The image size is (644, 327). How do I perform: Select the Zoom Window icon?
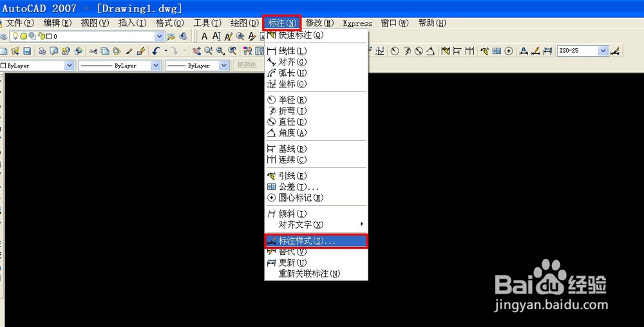[220, 51]
